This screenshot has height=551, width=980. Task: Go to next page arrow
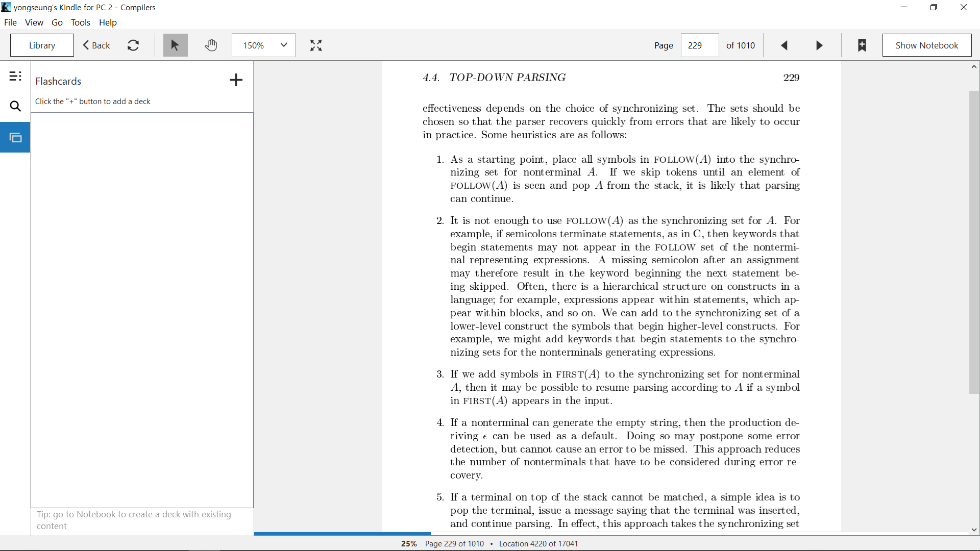[819, 45]
